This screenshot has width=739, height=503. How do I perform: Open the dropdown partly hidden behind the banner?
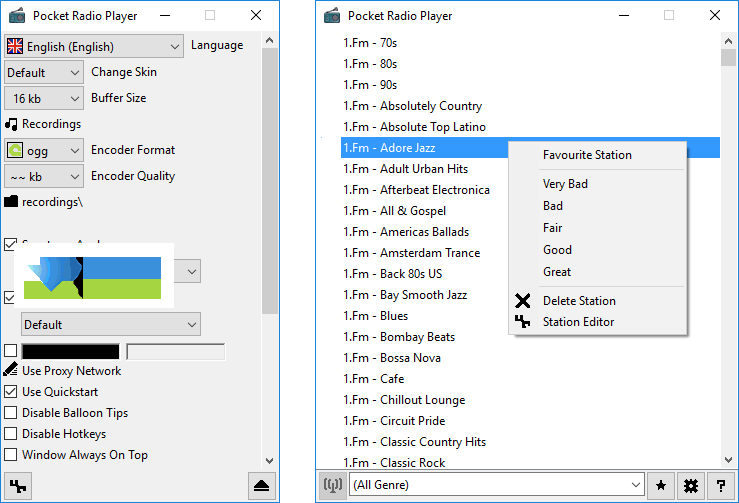(188, 271)
